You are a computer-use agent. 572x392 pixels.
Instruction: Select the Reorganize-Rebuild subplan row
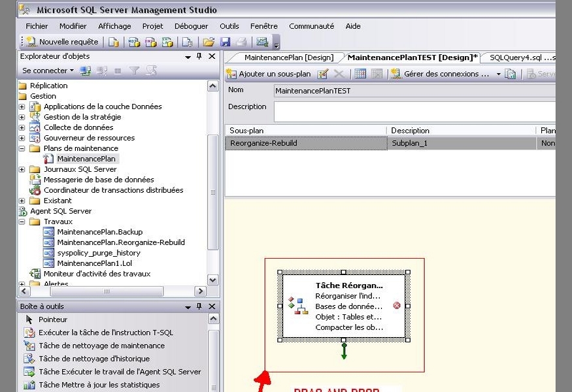coord(390,143)
